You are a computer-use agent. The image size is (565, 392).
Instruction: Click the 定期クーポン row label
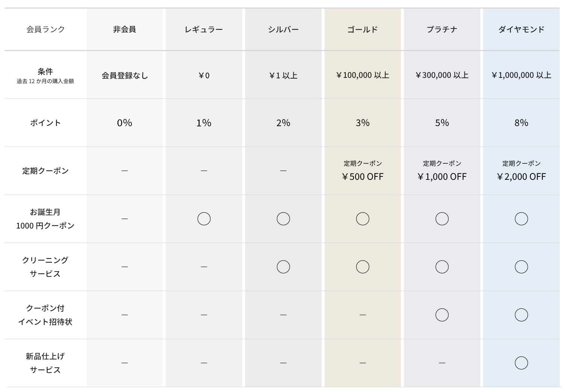click(45, 171)
